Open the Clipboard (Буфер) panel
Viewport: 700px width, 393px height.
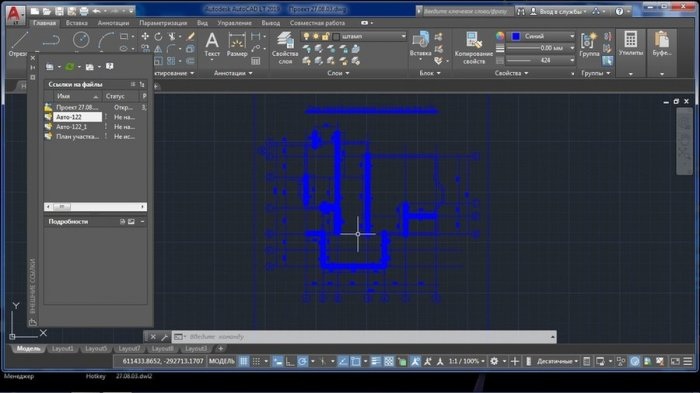click(x=662, y=43)
